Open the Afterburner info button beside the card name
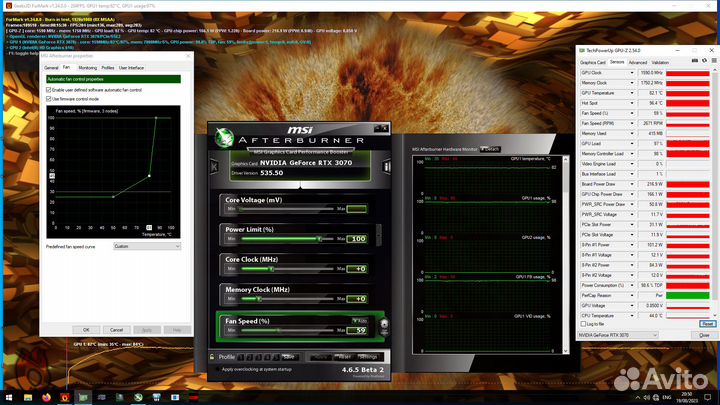The width and height of the screenshot is (720, 405). pos(386,167)
